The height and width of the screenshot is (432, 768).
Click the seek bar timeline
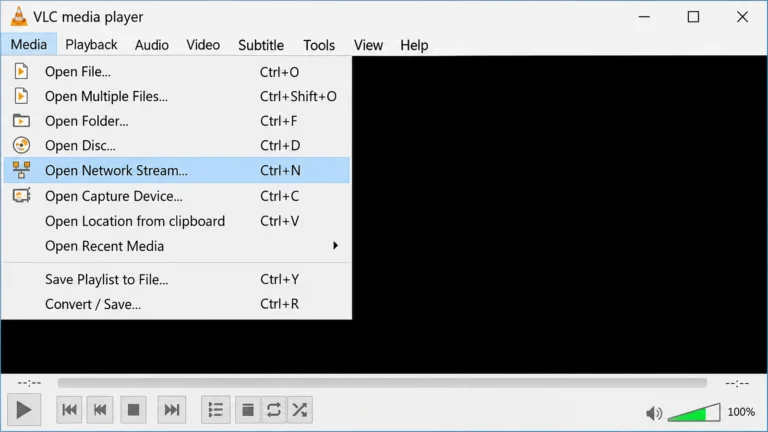[x=382, y=383]
